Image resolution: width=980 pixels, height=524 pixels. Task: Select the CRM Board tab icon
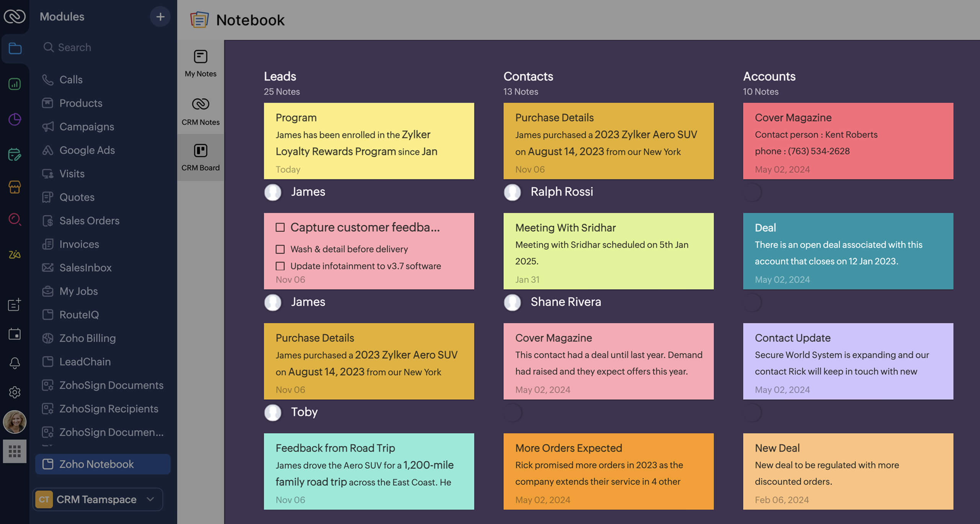tap(200, 151)
